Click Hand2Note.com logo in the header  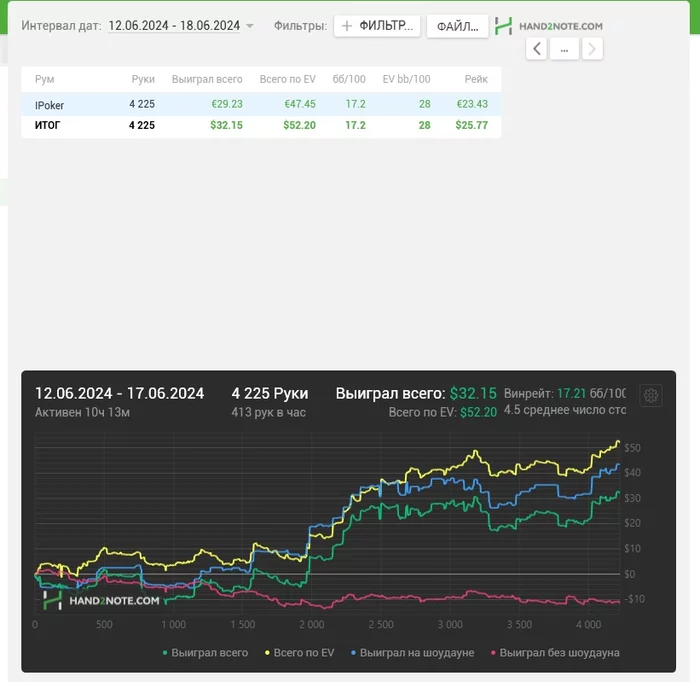point(549,26)
